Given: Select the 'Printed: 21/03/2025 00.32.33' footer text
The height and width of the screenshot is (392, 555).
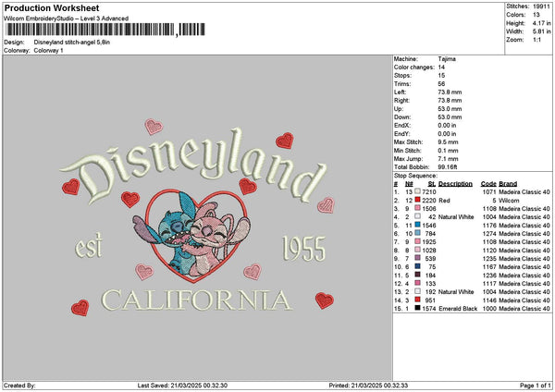Looking at the screenshot, I should point(368,386).
